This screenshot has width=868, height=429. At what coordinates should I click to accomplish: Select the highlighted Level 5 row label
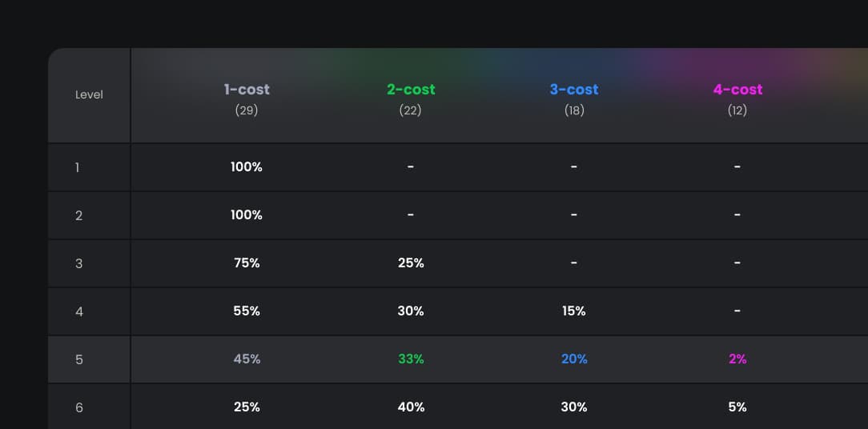pos(78,360)
